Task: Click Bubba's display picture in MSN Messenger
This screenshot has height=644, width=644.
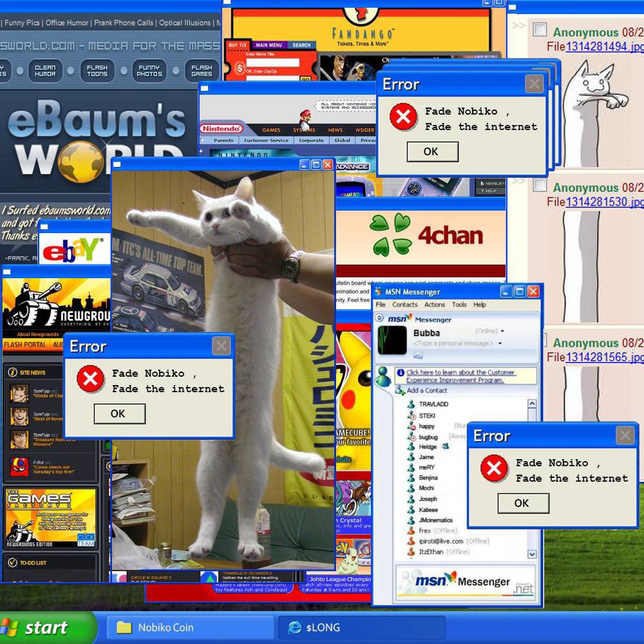Action: tap(392, 340)
